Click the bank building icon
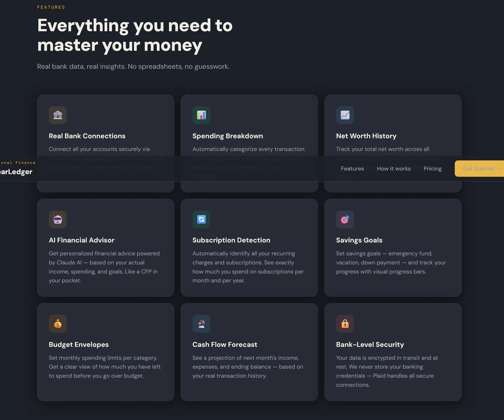This screenshot has height=420, width=504. pos(58,115)
